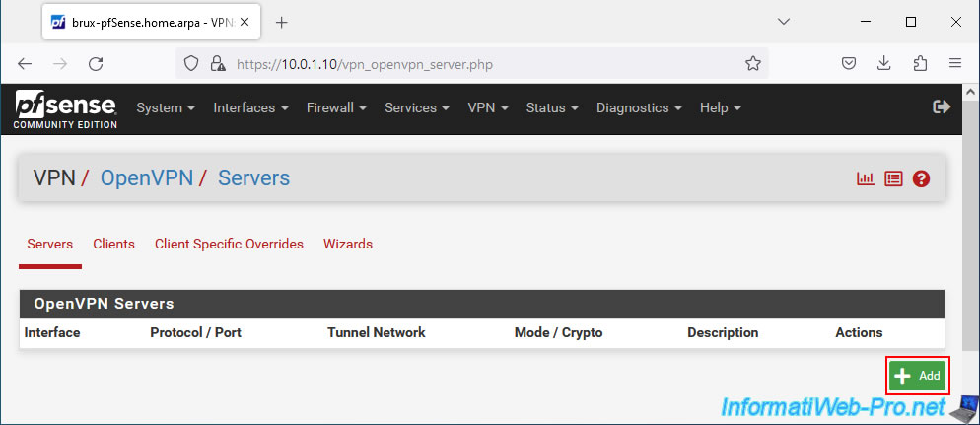The image size is (980, 425).
Task: Open the Firefox downloads icon
Action: (883, 63)
